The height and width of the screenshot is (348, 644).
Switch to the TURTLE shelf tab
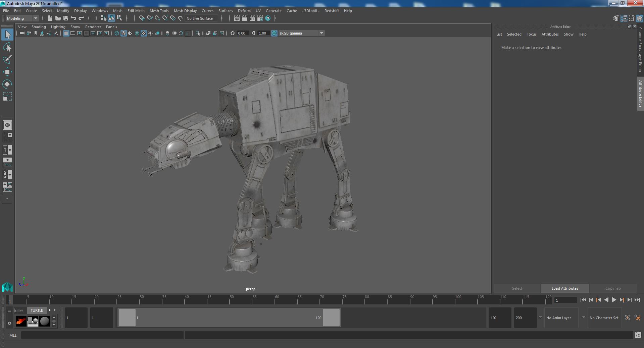pos(37,310)
